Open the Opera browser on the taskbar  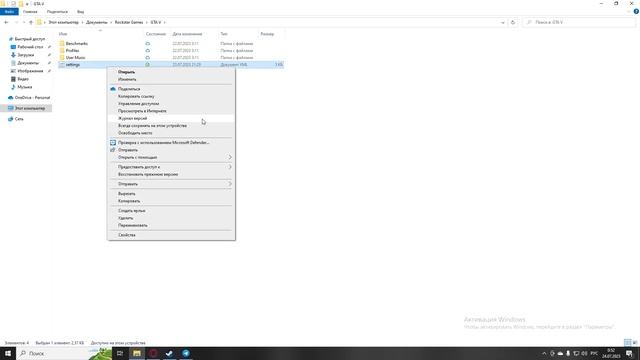(x=153, y=353)
